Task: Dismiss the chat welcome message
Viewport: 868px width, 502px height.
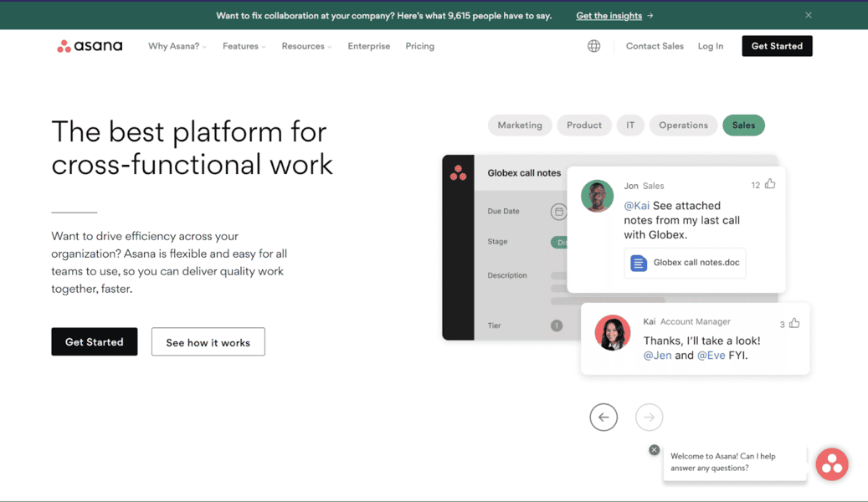Action: click(x=654, y=449)
